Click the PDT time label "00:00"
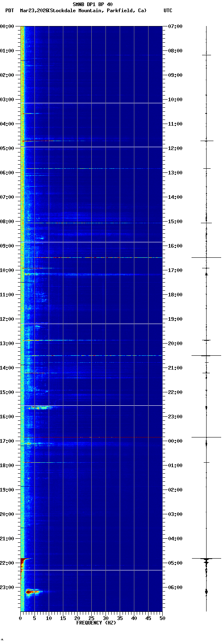This screenshot has width=224, height=644. tap(7, 26)
